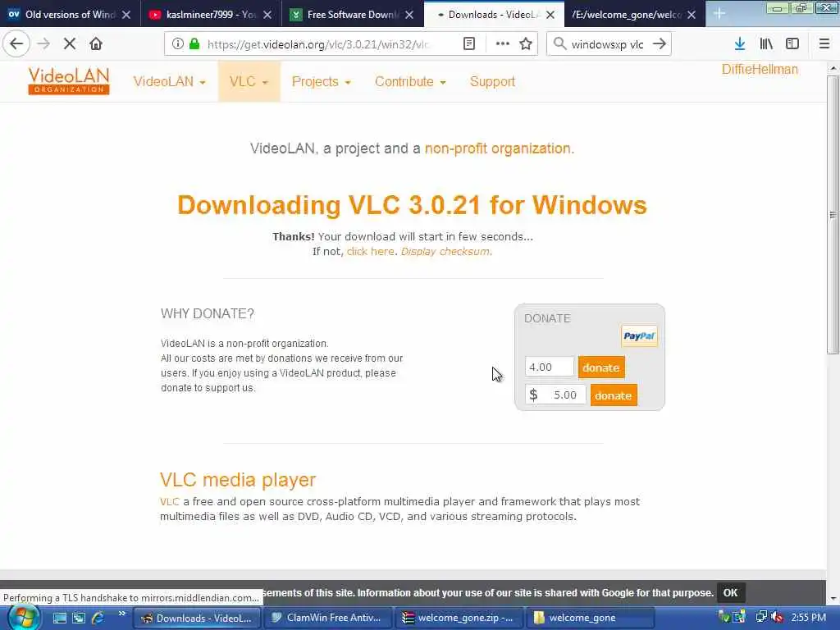Click the green padlock security icon
The width and height of the screenshot is (840, 630).
click(194, 44)
